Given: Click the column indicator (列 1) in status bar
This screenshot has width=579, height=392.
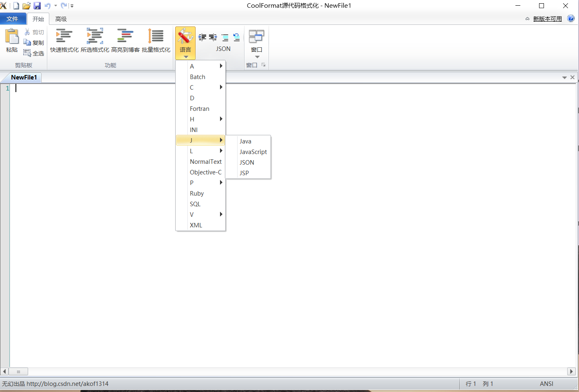Looking at the screenshot, I should coord(488,383).
